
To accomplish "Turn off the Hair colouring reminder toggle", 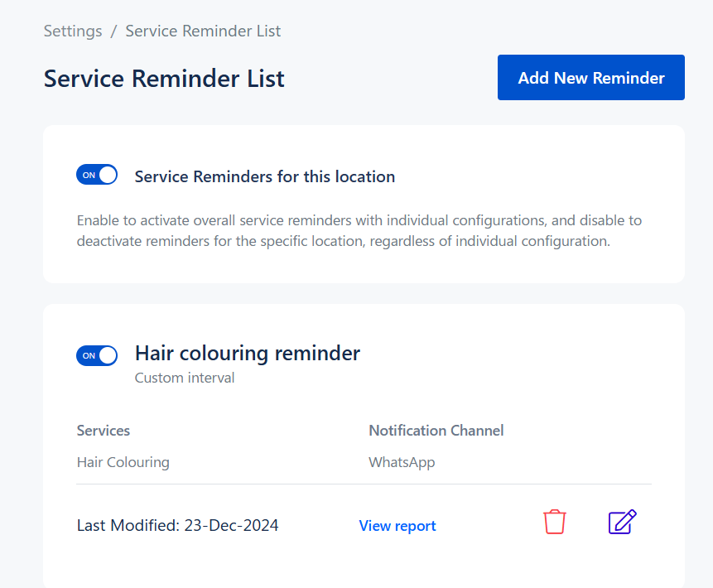I will click(x=97, y=355).
